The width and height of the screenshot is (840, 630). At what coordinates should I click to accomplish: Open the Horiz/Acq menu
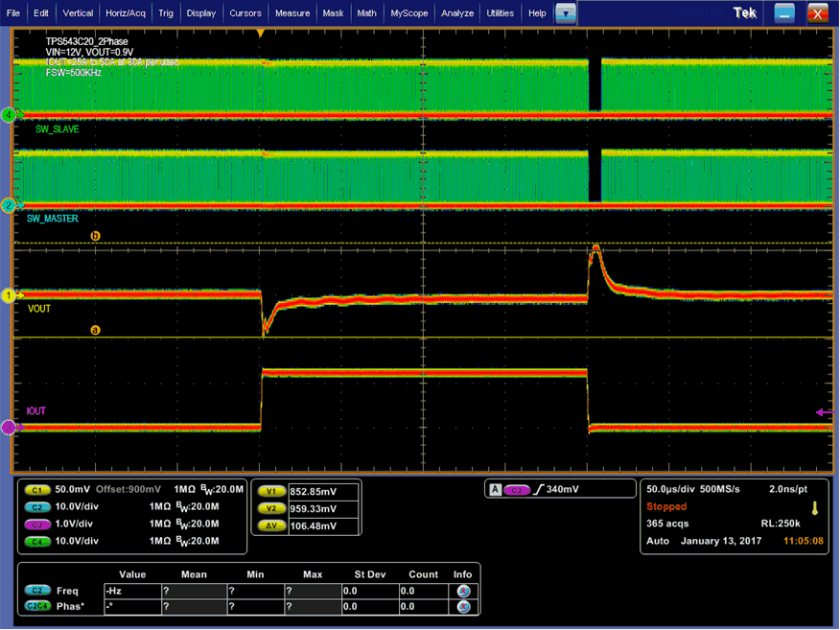[126, 12]
